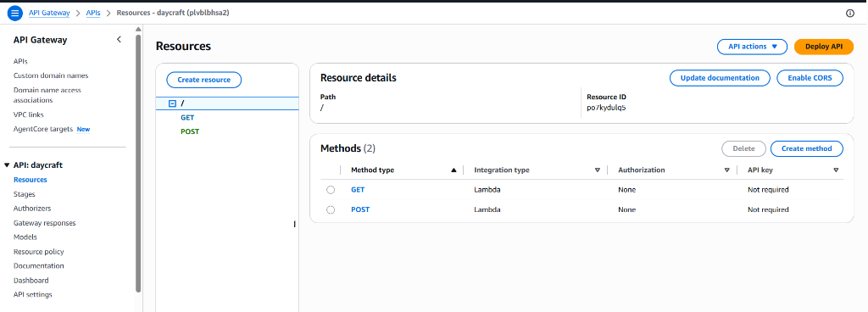Click the API key column header
The width and height of the screenshot is (868, 312).
tap(760, 170)
